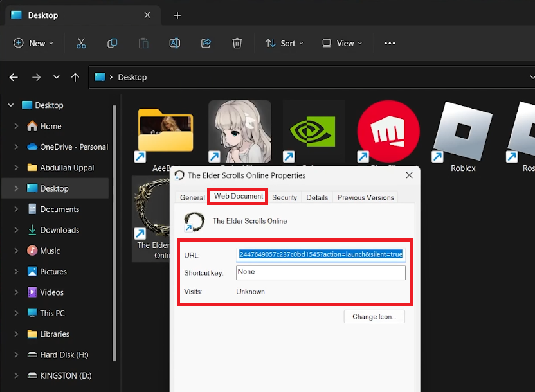Click the Cut scissors icon in toolbar

pos(81,43)
